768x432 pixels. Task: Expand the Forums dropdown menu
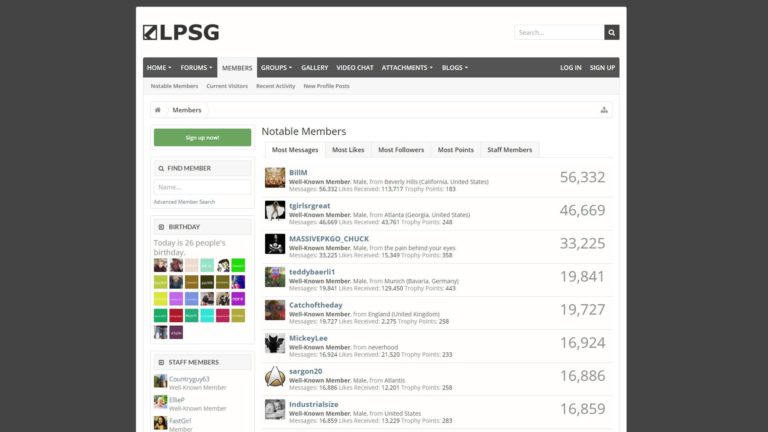(196, 67)
